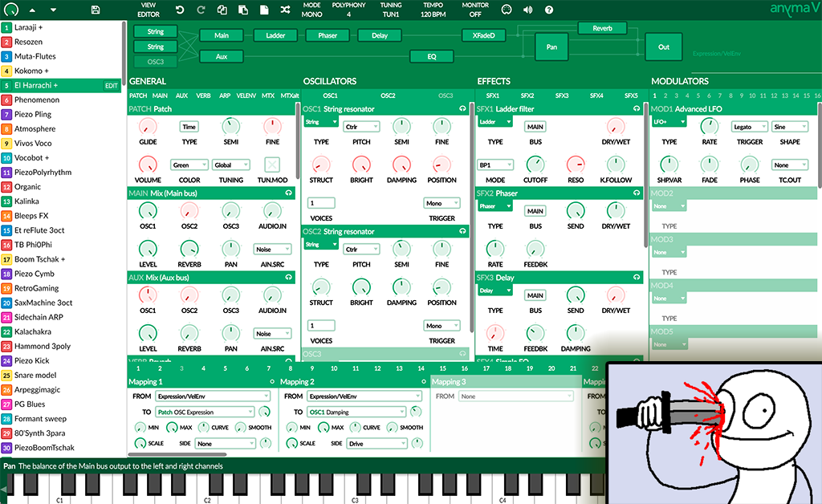Toggle the Mapping 2 enable circle
The width and height of the screenshot is (822, 504).
[x=423, y=382]
